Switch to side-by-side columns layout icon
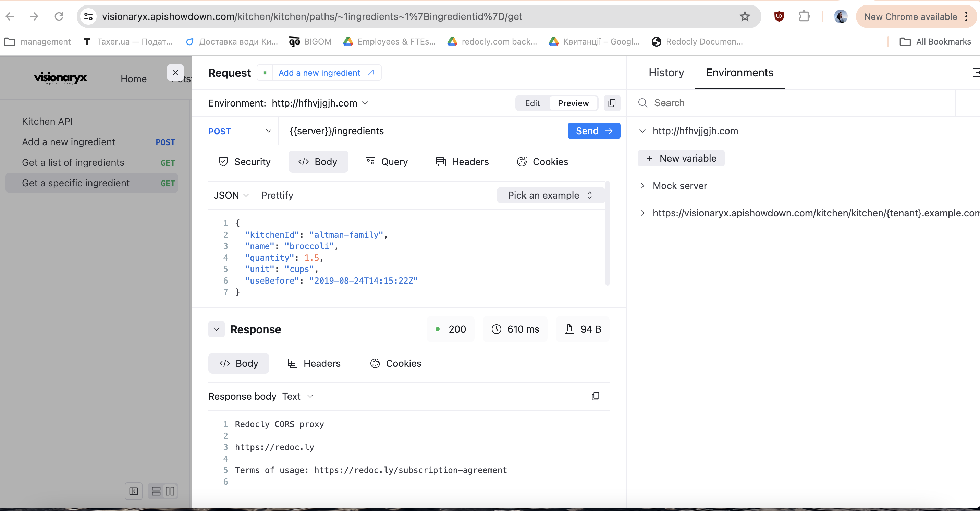The image size is (980, 511). click(x=170, y=491)
